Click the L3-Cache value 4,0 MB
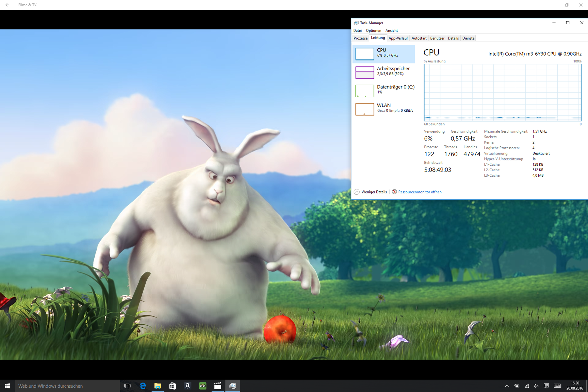The height and width of the screenshot is (392, 588). pyautogui.click(x=538, y=175)
